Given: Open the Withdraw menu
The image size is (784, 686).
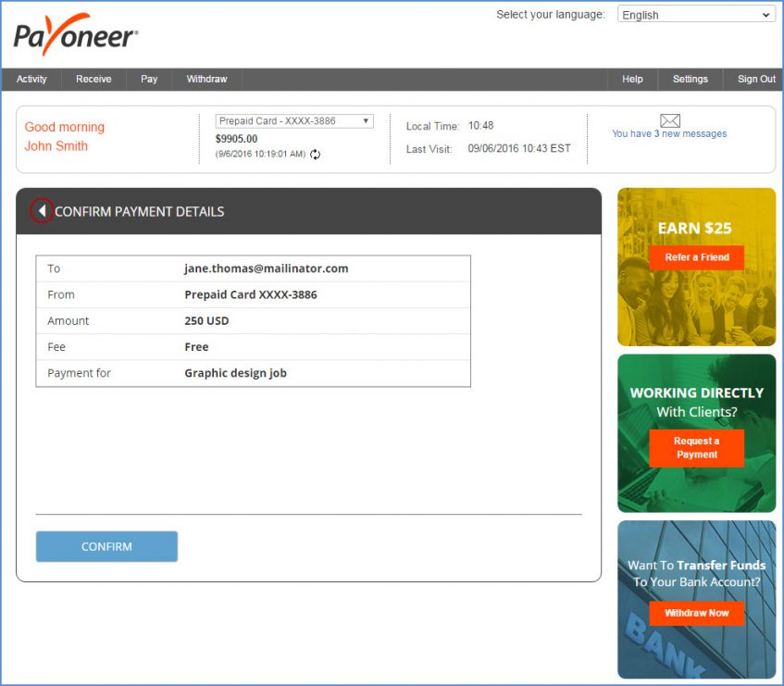Looking at the screenshot, I should [x=207, y=79].
